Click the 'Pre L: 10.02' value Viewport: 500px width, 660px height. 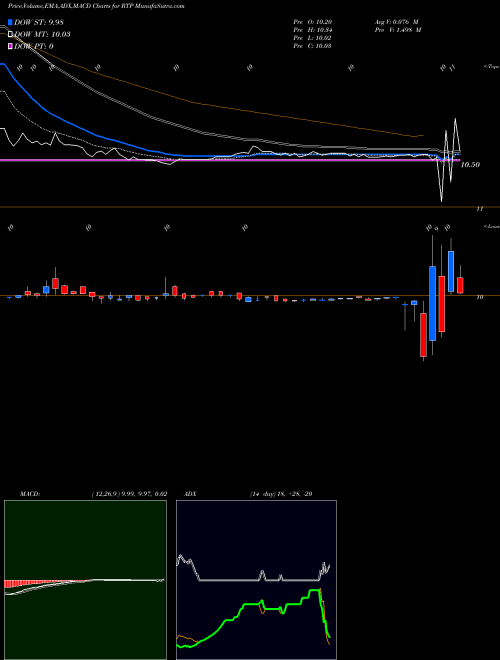coord(312,38)
